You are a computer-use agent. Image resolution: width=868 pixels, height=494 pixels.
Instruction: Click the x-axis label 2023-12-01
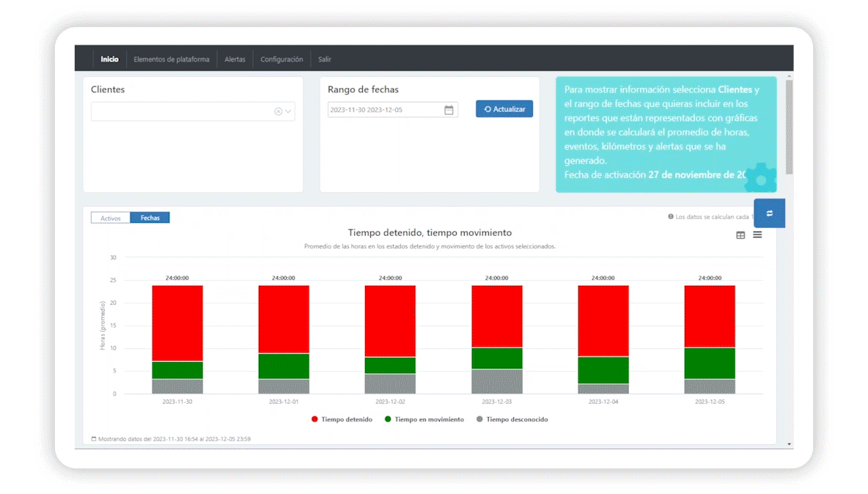tap(284, 402)
